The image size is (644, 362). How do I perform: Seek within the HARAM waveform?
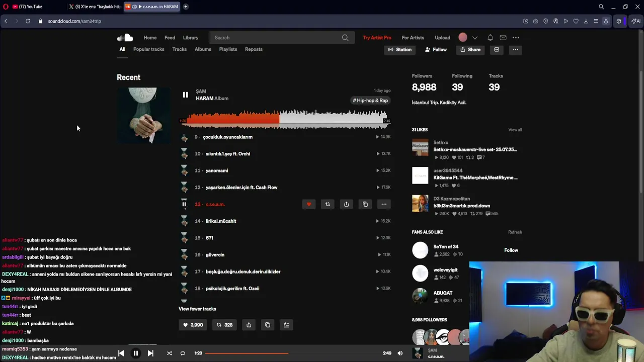[285, 119]
